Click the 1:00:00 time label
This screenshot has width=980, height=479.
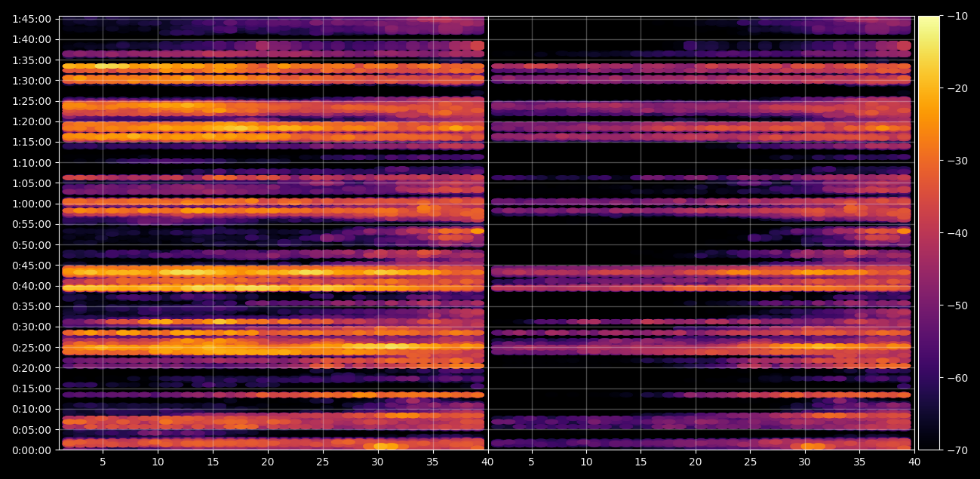[32, 204]
